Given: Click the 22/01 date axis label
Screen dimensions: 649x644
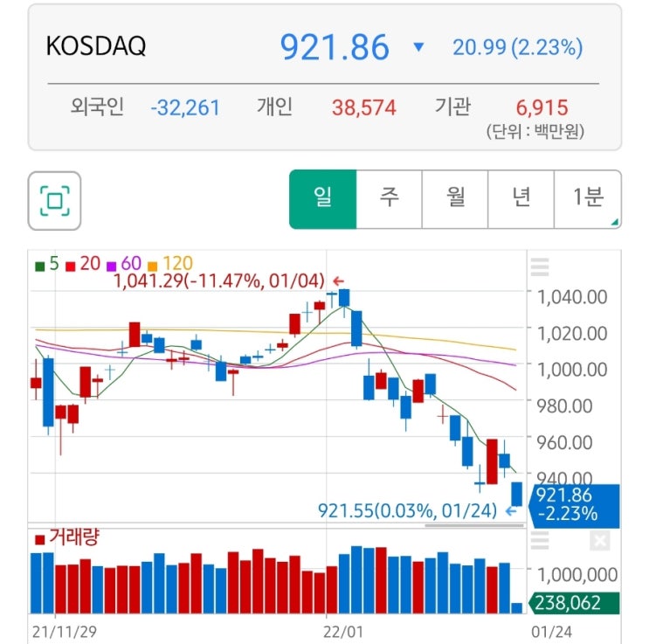Looking at the screenshot, I should click(x=342, y=632).
